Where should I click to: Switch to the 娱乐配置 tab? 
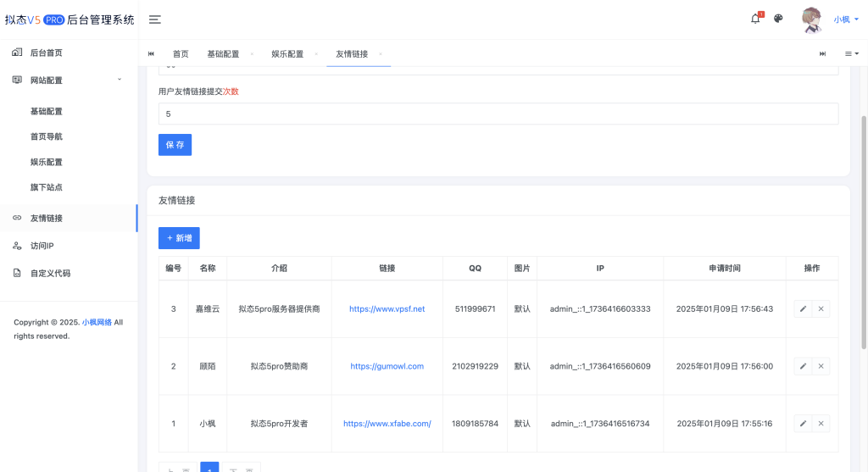point(287,53)
